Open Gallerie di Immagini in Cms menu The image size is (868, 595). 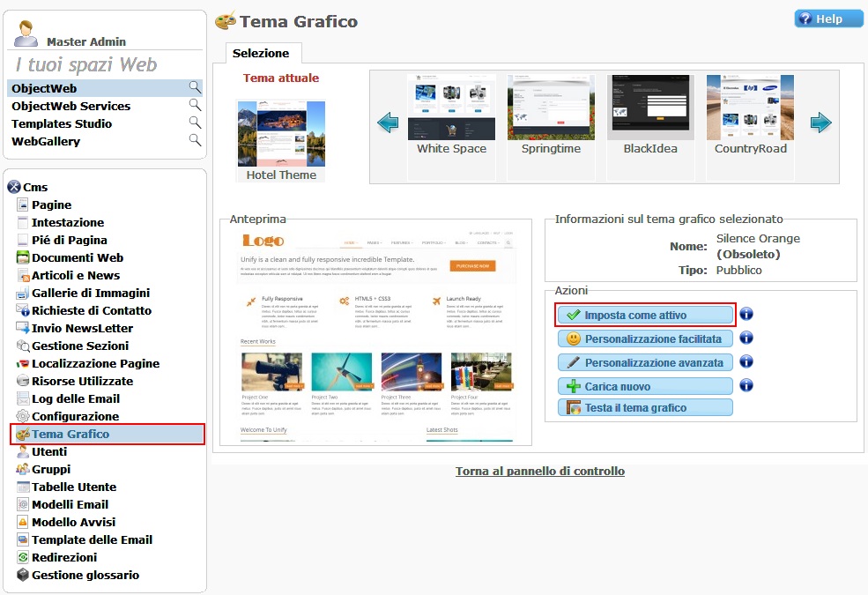[90, 293]
